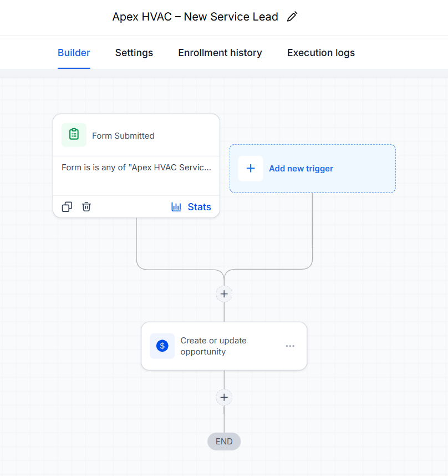Switch to the Settings tab
Viewport: 448px width, 476px height.
click(134, 53)
